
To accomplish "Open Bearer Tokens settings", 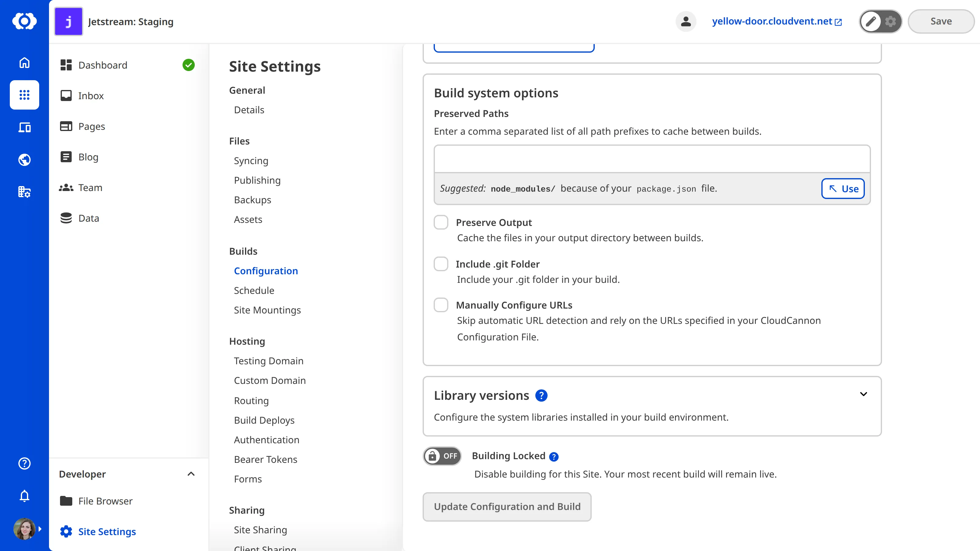I will (x=266, y=459).
